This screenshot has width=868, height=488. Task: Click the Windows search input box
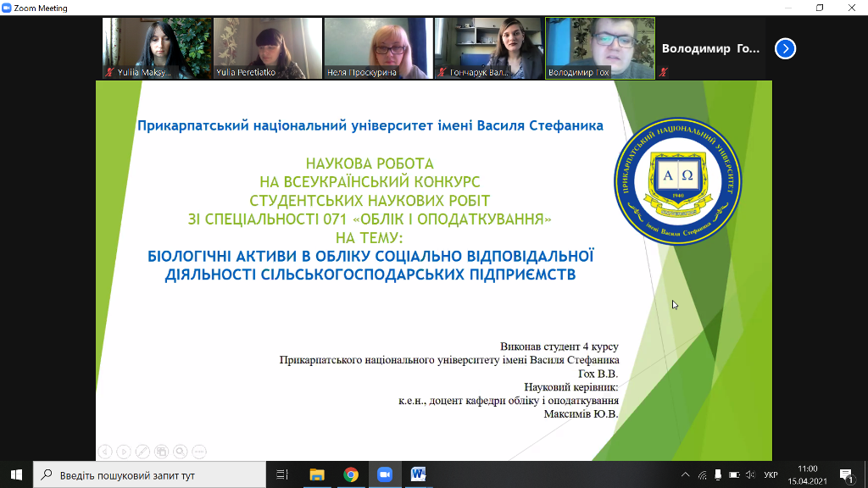click(153, 474)
